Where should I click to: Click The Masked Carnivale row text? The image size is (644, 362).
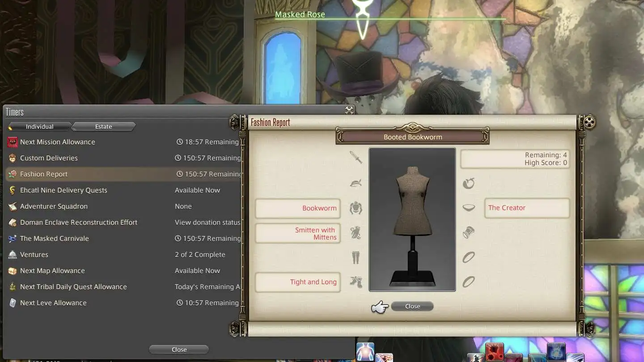[55, 239]
